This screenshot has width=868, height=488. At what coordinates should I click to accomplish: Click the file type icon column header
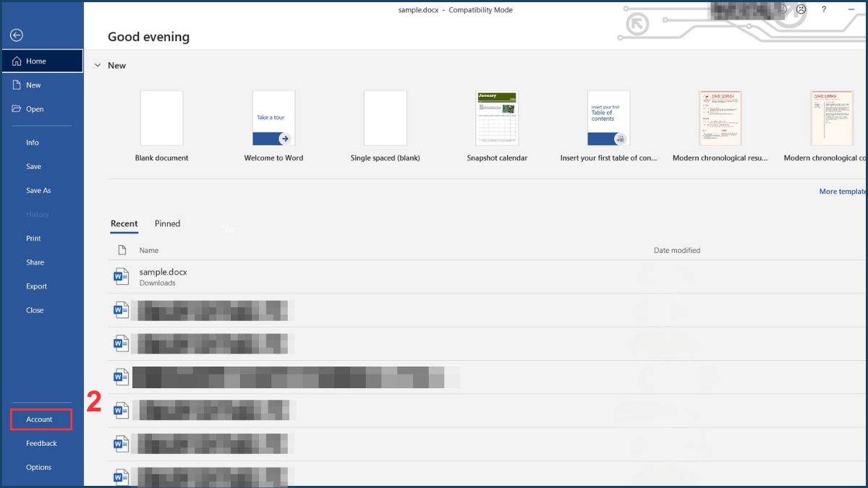click(x=122, y=250)
